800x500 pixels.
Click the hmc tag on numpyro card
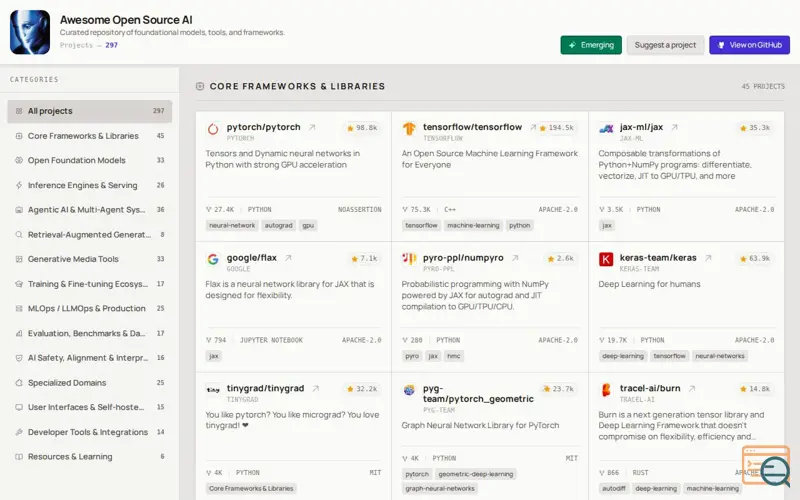click(x=454, y=356)
